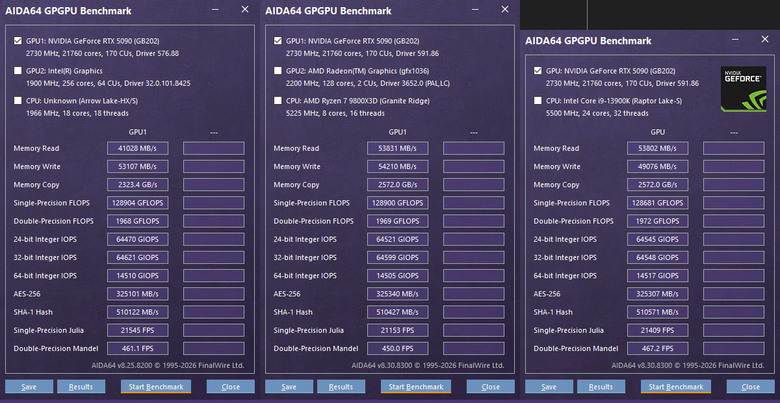Select the 14505 GIOPS value
This screenshot has width=780, height=403.
click(x=397, y=276)
